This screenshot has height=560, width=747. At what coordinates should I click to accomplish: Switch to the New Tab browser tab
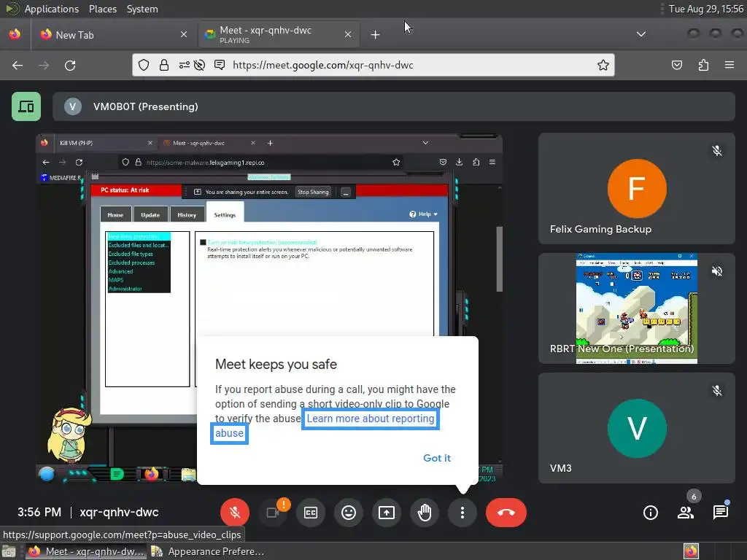pos(113,35)
